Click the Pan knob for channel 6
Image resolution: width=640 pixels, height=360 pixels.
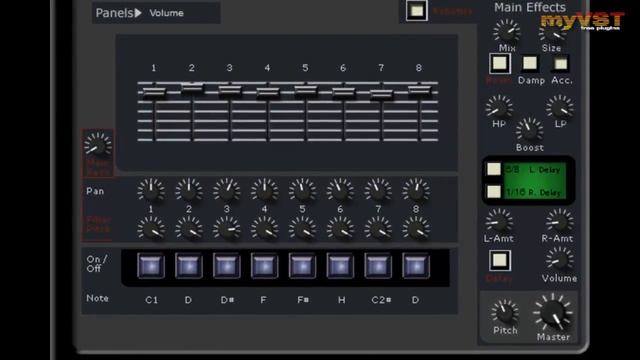coord(340,191)
